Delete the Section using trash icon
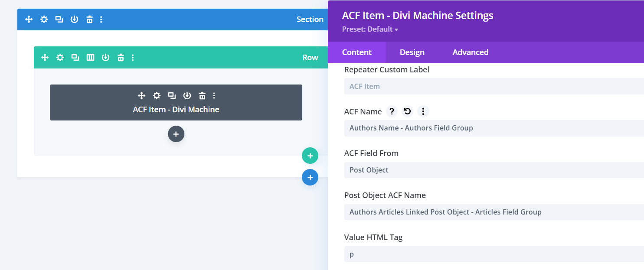This screenshot has width=644, height=270. click(x=89, y=20)
